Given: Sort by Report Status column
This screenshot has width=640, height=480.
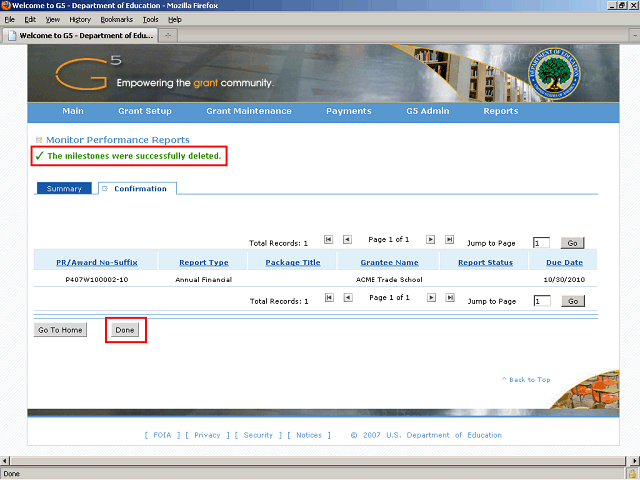Looking at the screenshot, I should click(x=485, y=262).
